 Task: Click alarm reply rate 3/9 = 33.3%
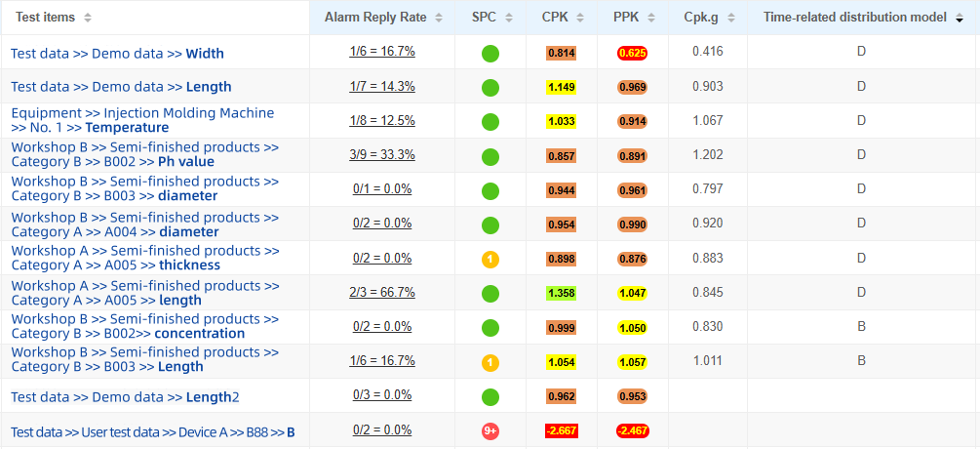[382, 154]
